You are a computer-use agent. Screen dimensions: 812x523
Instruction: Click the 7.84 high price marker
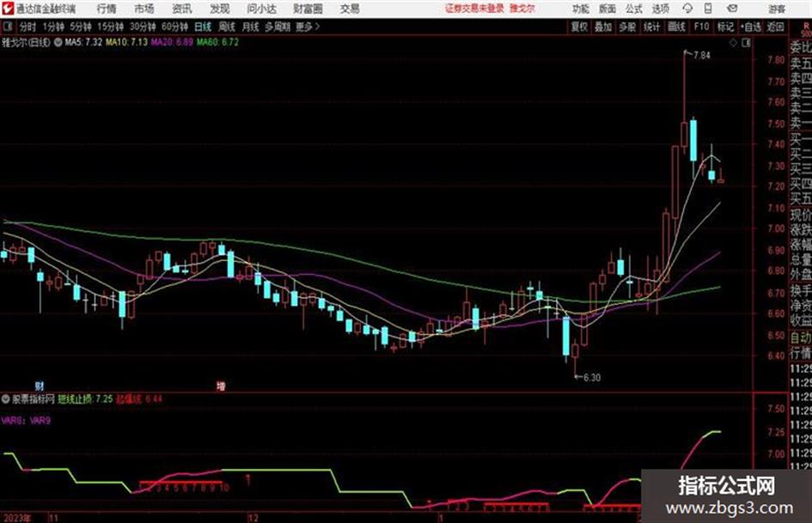click(x=702, y=56)
